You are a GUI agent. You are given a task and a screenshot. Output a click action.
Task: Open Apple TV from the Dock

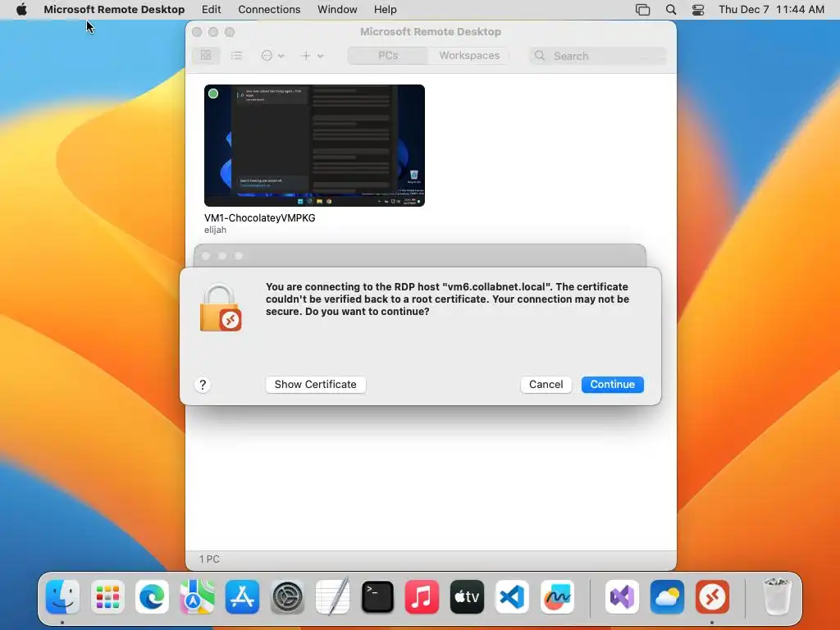[467, 596]
